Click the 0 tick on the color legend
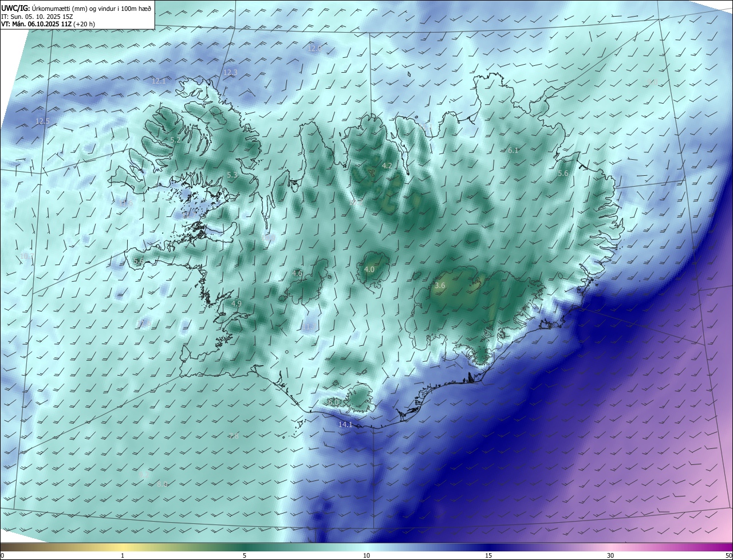This screenshot has height=560, width=733. 2,555
